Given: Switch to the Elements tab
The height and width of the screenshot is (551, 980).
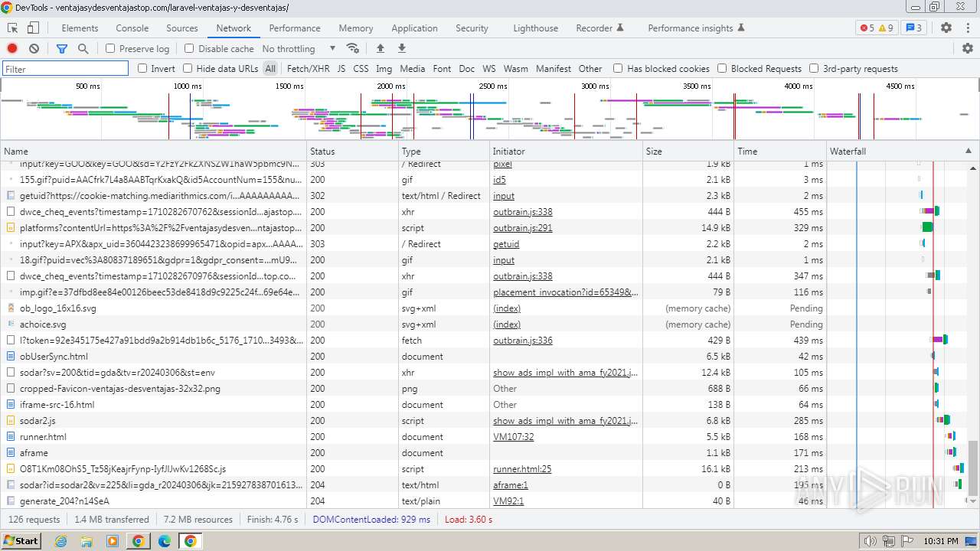Looking at the screenshot, I should [80, 28].
